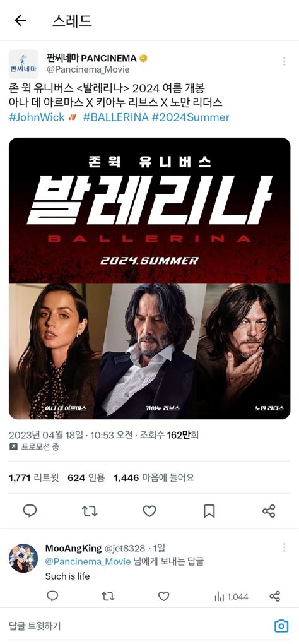
Task: Retweet MooAngKing's reply
Action: pyautogui.click(x=108, y=597)
